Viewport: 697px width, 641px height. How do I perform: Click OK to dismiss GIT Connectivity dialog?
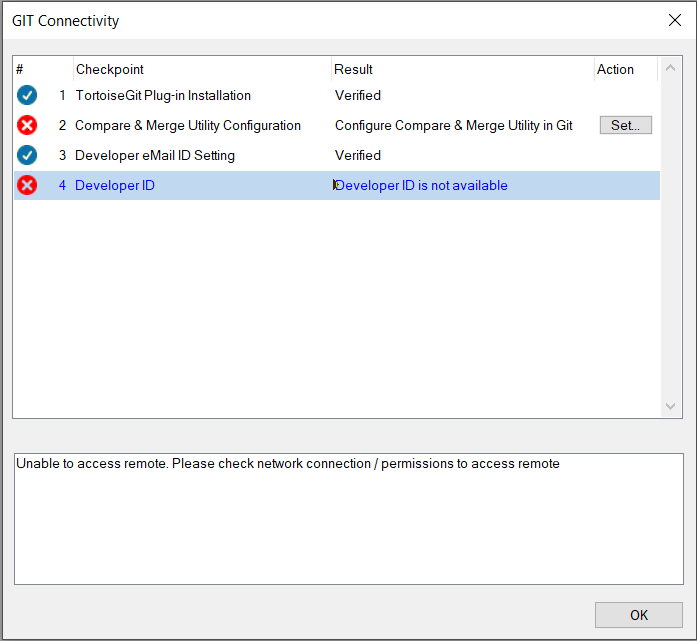(638, 615)
